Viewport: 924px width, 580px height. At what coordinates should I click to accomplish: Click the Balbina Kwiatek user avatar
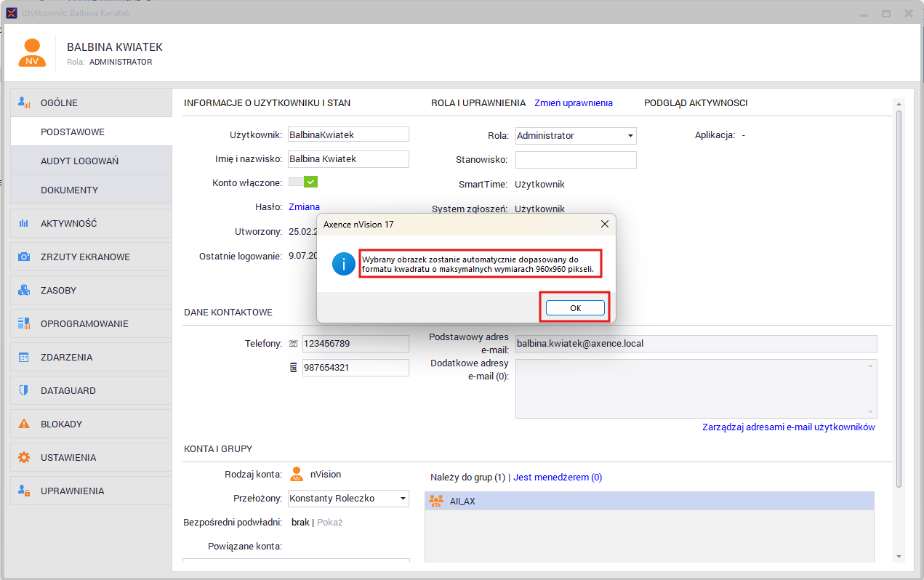click(x=32, y=53)
